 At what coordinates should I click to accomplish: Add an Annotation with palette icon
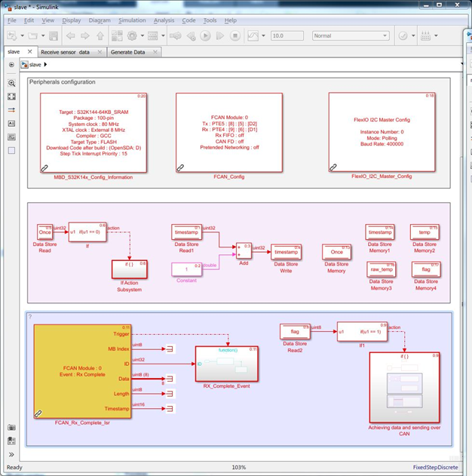click(x=11, y=124)
